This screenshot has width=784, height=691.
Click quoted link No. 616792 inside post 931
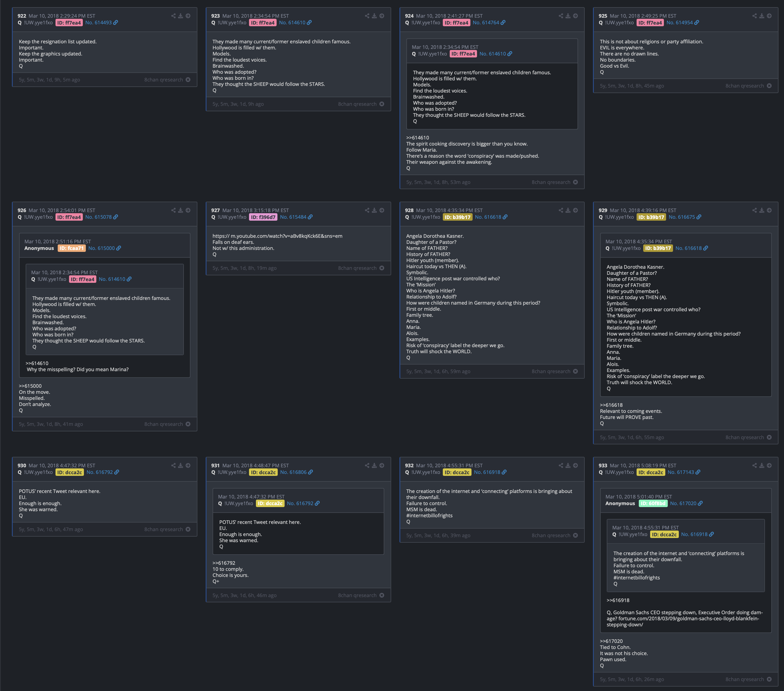[x=303, y=503]
